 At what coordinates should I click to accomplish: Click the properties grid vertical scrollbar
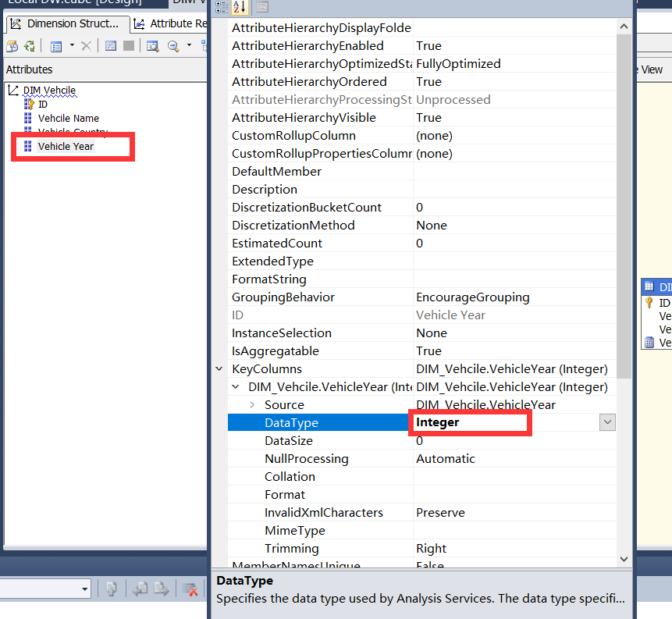click(x=623, y=234)
